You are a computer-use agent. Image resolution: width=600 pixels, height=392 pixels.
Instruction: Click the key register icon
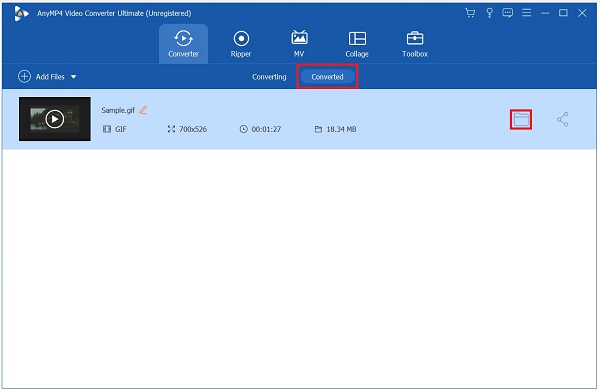coord(489,13)
